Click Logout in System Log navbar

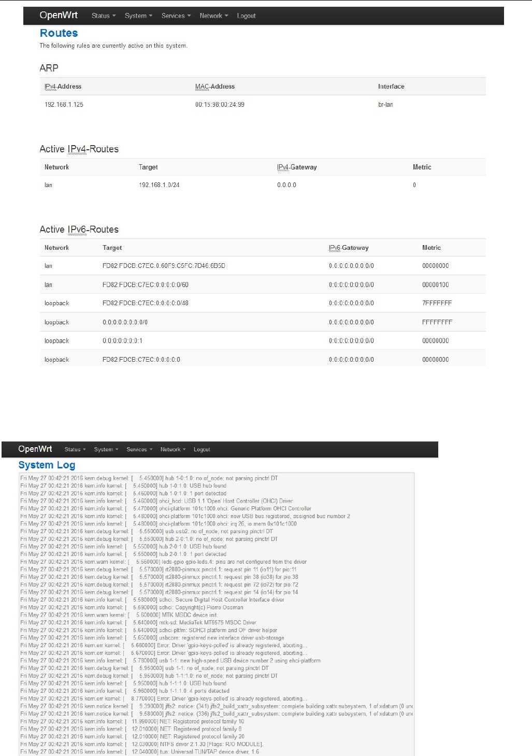click(x=202, y=449)
